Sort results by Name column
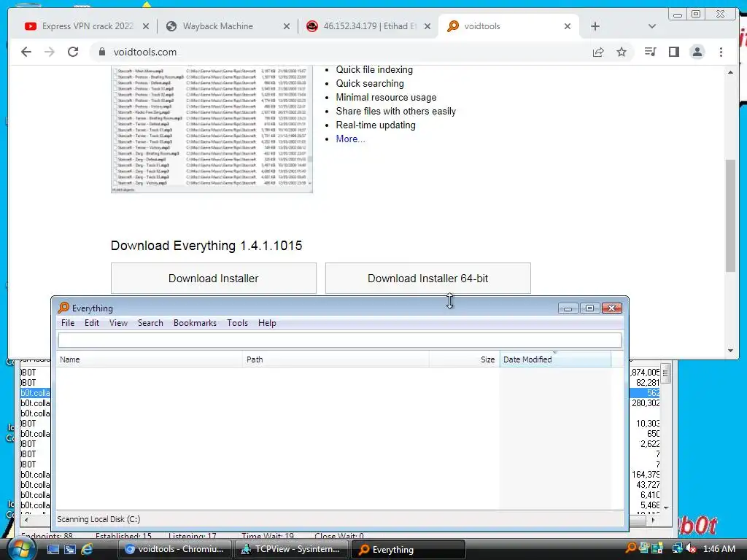 coord(150,359)
